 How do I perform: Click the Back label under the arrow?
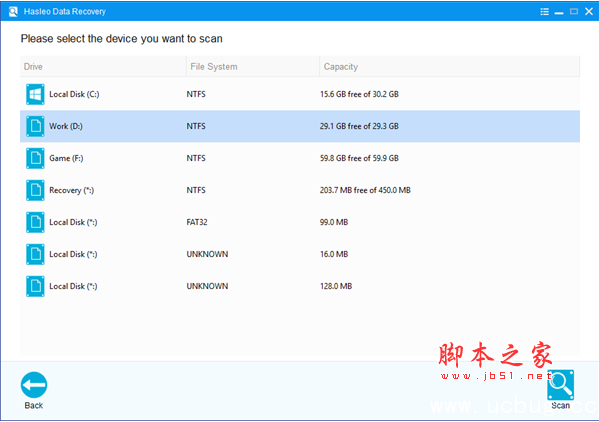(x=34, y=406)
